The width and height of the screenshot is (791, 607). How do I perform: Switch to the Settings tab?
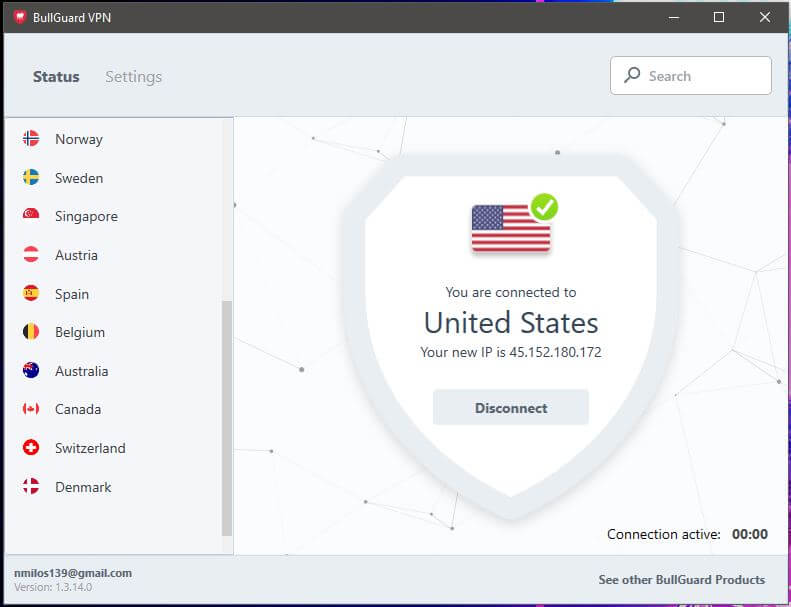coord(134,77)
